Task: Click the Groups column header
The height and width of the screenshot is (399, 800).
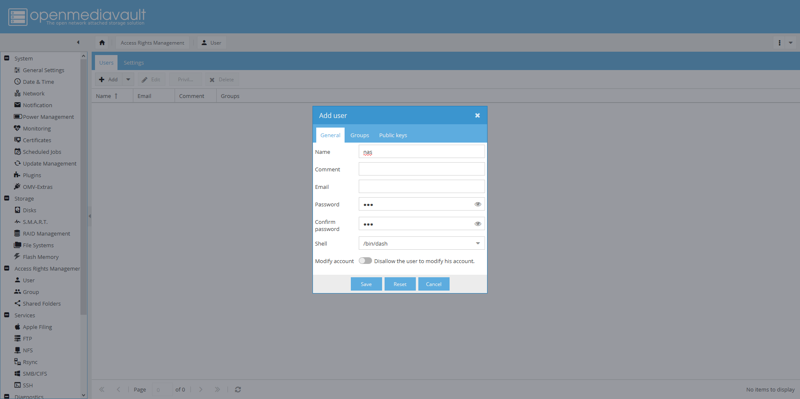Action: tap(230, 96)
